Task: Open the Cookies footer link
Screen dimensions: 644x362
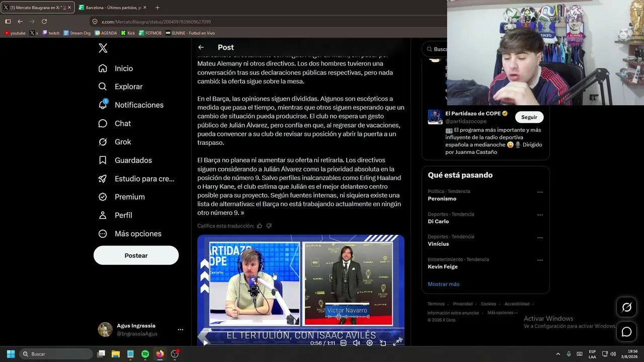Action: [x=488, y=304]
